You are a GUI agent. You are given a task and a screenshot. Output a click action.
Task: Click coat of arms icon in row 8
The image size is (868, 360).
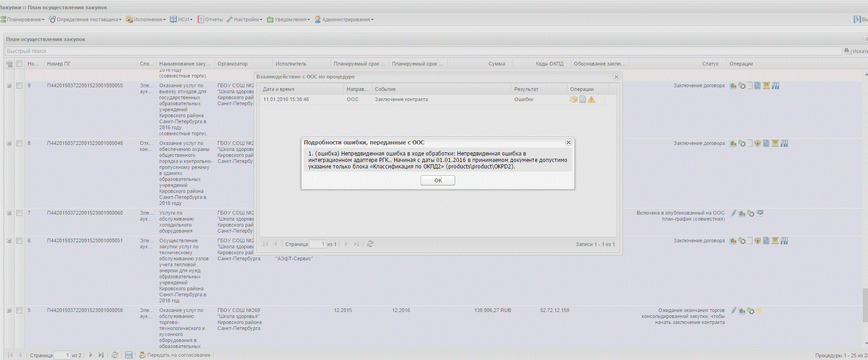pyautogui.click(x=758, y=143)
